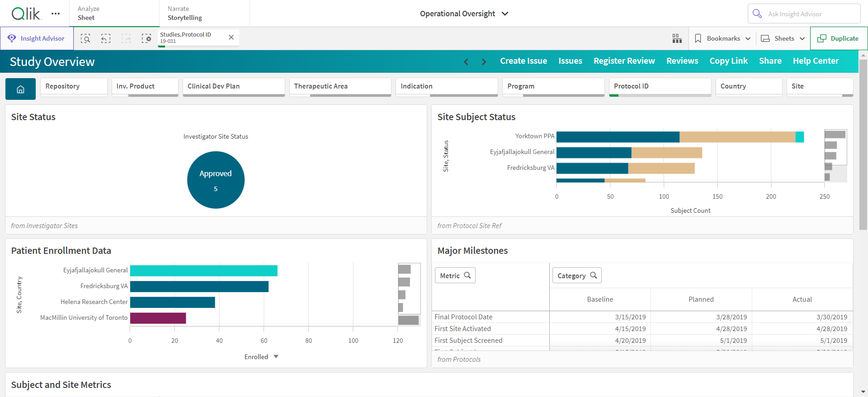Open the Insight Advisor panel

coord(37,38)
